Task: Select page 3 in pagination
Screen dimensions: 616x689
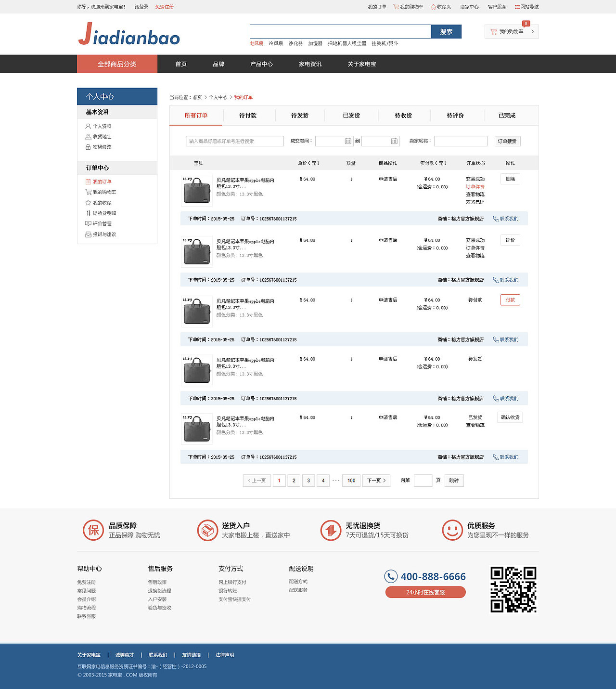Action: pyautogui.click(x=308, y=481)
